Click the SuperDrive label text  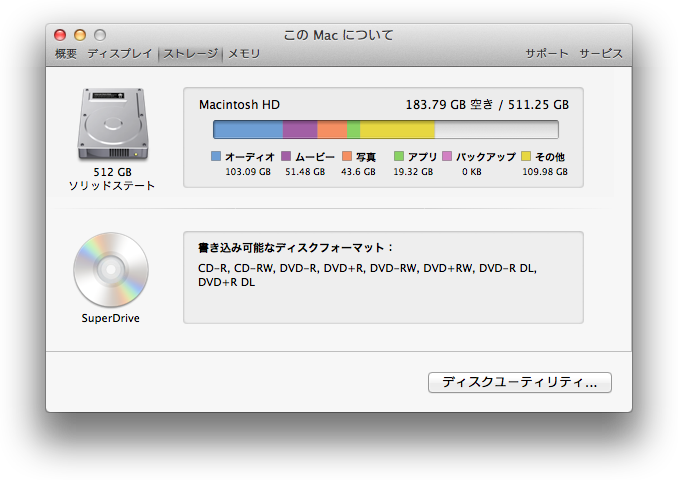click(111, 318)
